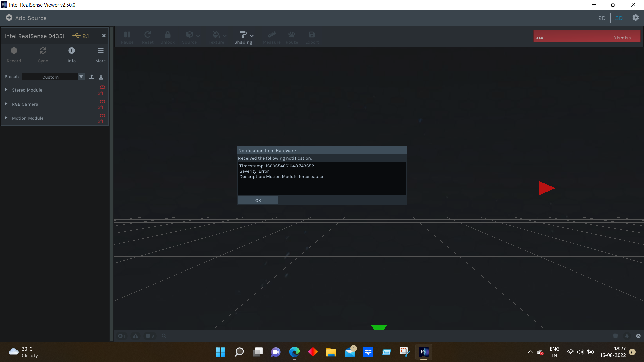Viewport: 644px width, 362px height.
Task: Turn on the Stereo Module stream
Action: [102, 87]
